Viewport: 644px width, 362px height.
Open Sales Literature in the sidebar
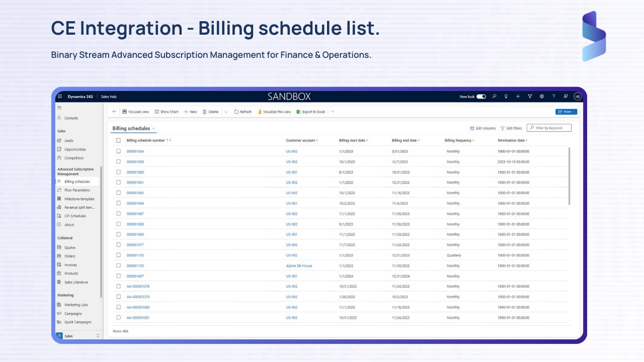click(x=76, y=282)
